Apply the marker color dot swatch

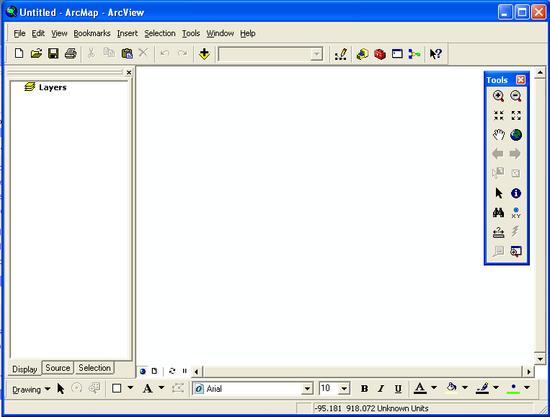(514, 388)
